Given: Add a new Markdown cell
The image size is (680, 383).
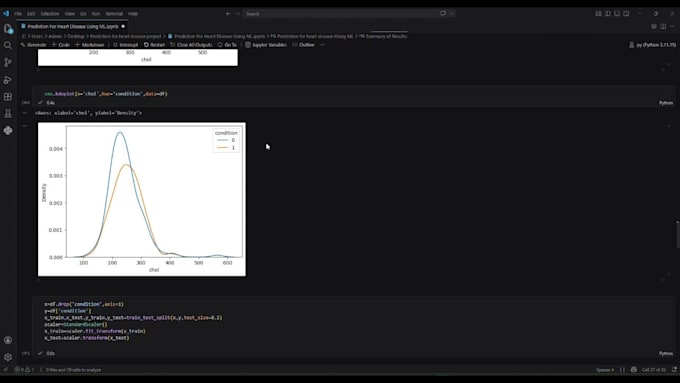Looking at the screenshot, I should tap(89, 45).
